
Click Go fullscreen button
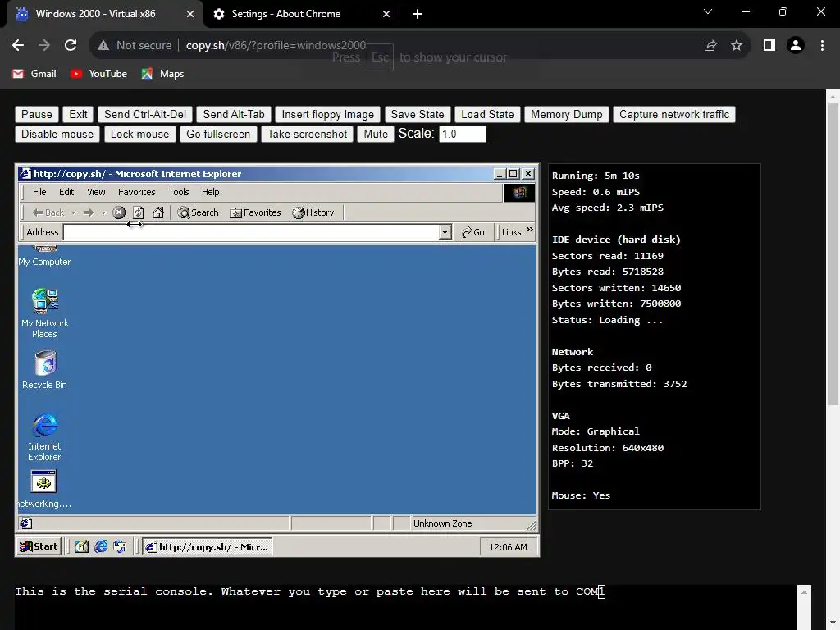tap(218, 134)
